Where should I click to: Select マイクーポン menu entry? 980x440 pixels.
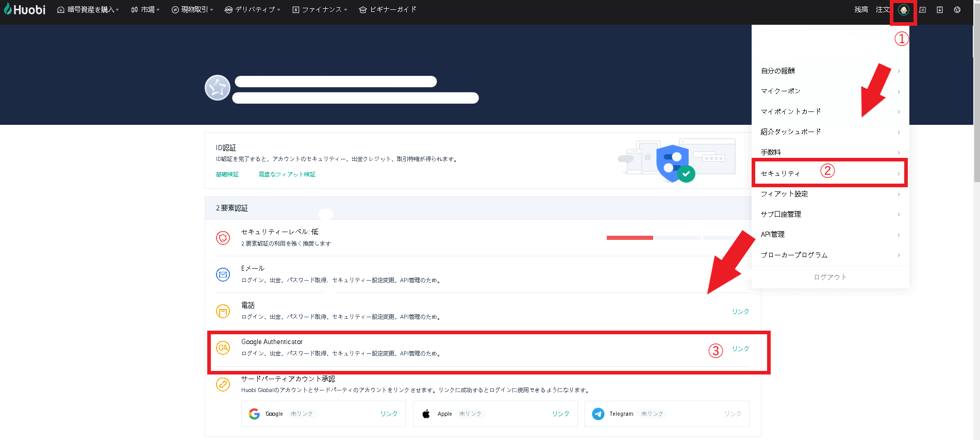click(830, 91)
